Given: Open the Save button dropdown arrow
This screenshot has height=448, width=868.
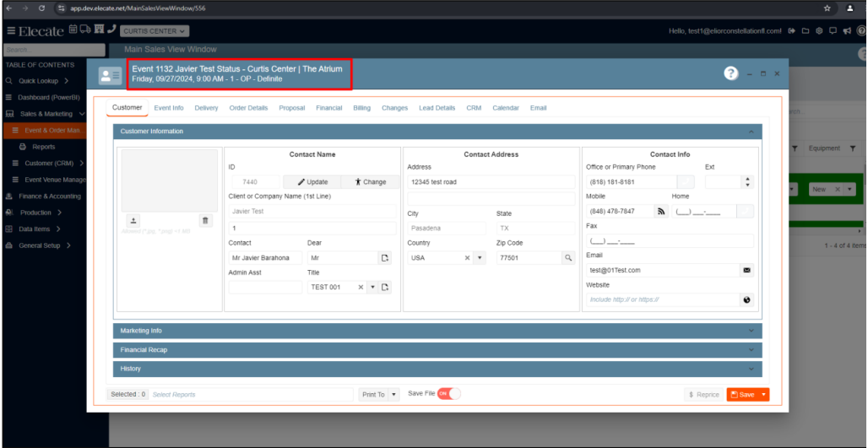Looking at the screenshot, I should pyautogui.click(x=763, y=394).
